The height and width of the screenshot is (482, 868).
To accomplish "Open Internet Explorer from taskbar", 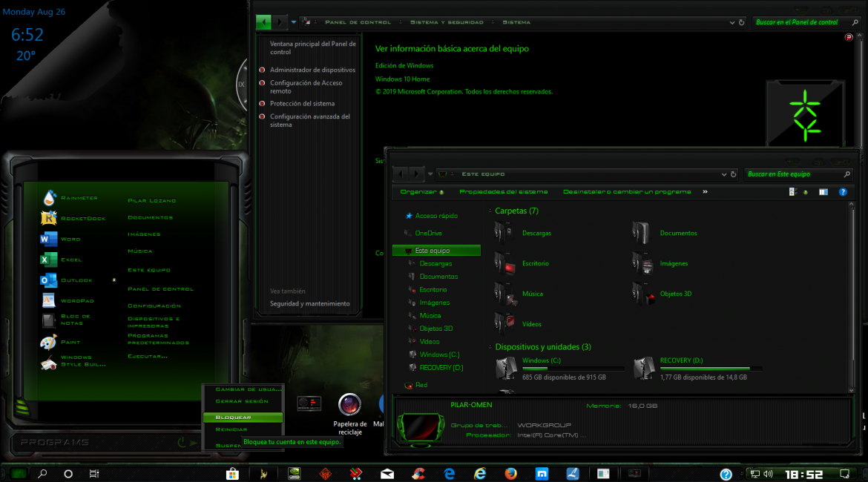I will (480, 474).
